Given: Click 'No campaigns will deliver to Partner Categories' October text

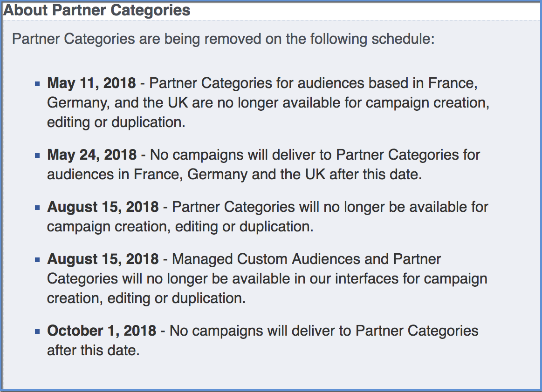Looking at the screenshot, I should point(324,331).
